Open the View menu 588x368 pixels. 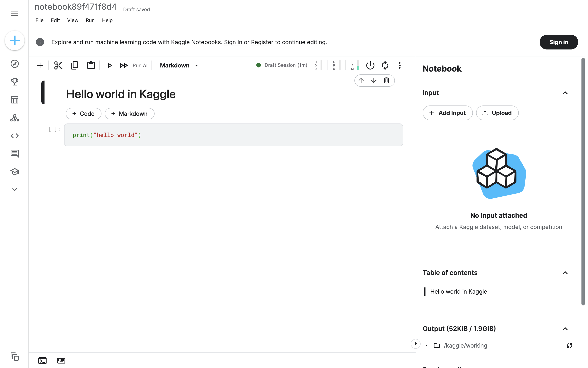point(73,20)
